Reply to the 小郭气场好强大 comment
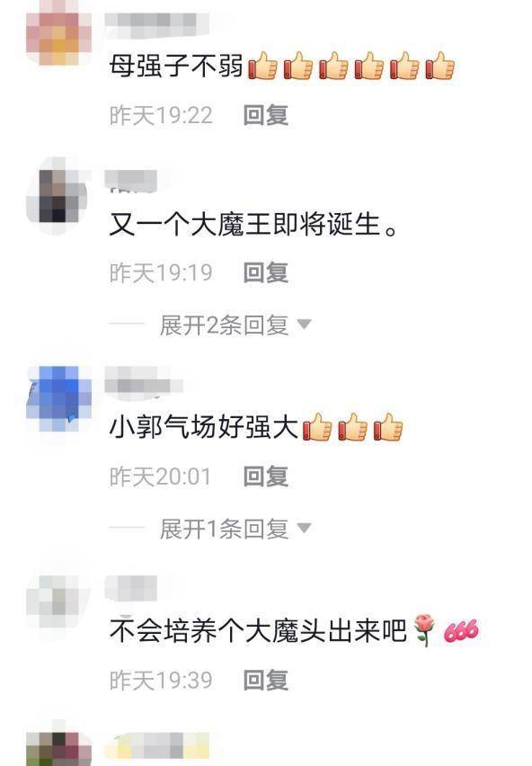This screenshot has height=766, width=532. [x=265, y=477]
